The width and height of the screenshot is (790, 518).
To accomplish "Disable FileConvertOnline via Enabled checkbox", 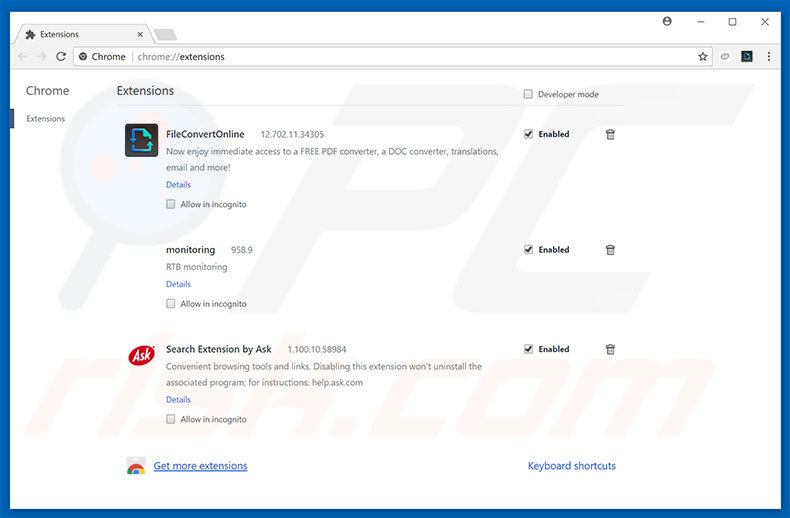I will 528,134.
